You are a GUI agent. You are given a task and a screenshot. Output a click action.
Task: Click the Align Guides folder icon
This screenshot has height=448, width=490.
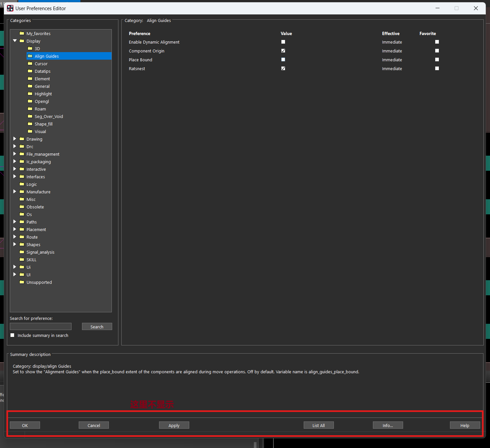coord(30,56)
